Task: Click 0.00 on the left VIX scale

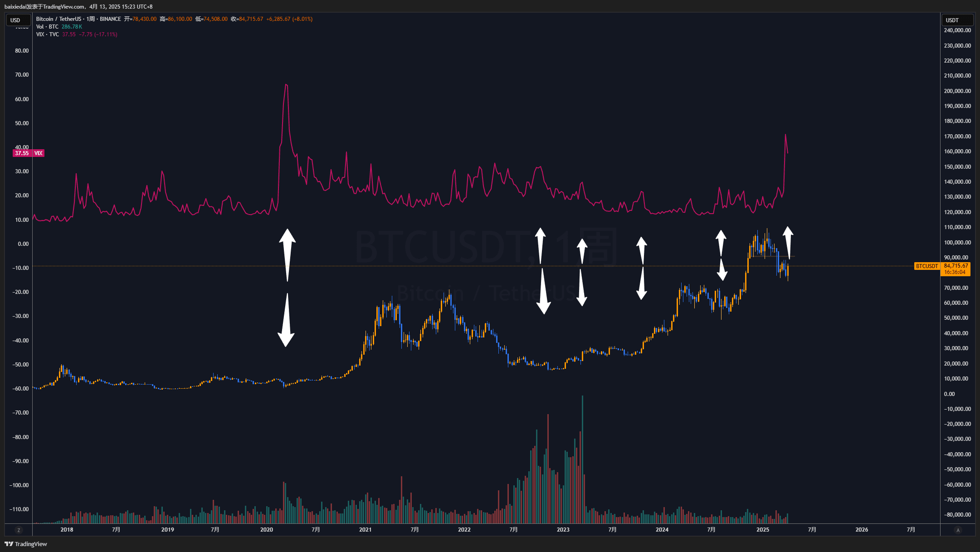Action: [23, 244]
